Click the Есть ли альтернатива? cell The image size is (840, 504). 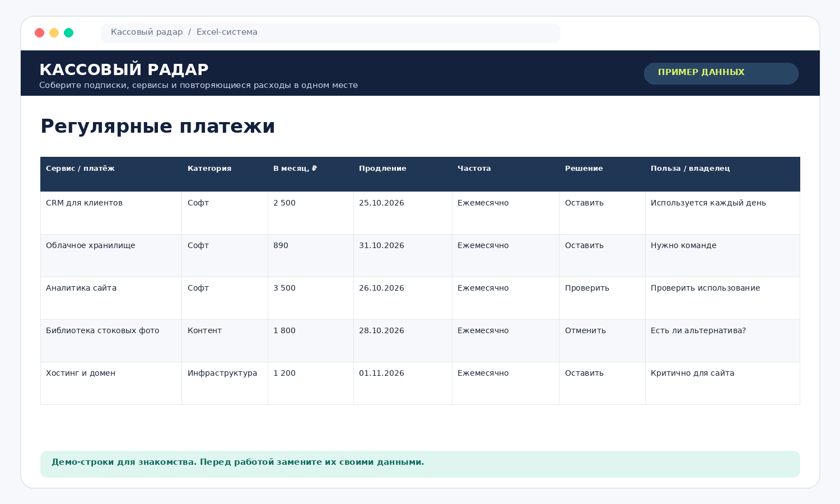(722, 340)
